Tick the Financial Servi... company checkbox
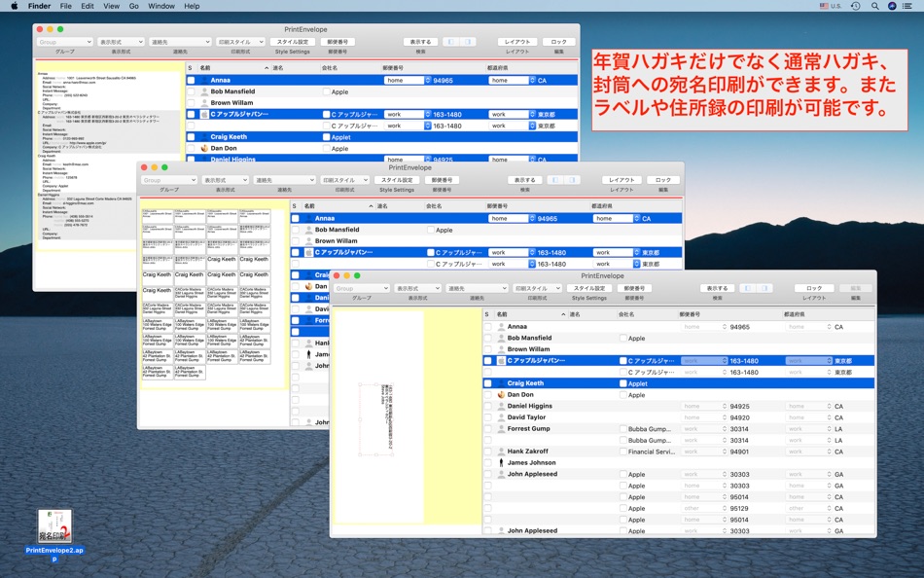This screenshot has height=578, width=924. (623, 452)
